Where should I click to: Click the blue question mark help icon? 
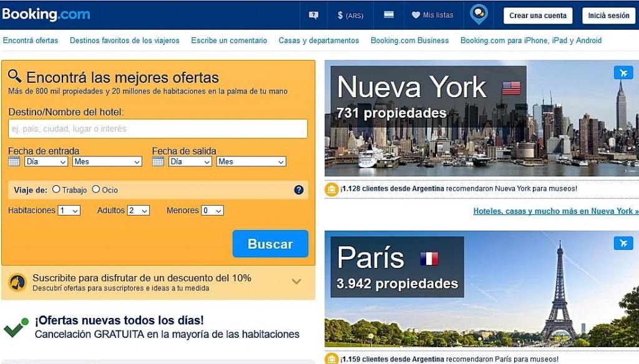299,190
